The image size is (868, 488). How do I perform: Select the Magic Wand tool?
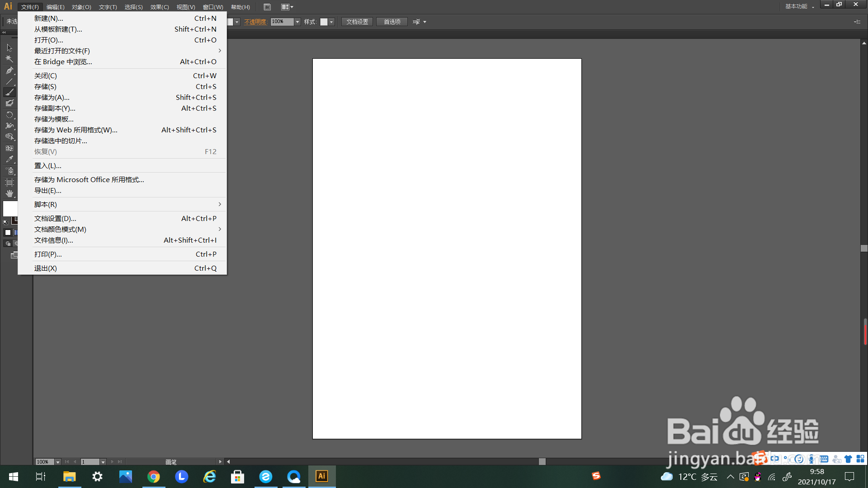pyautogui.click(x=9, y=59)
